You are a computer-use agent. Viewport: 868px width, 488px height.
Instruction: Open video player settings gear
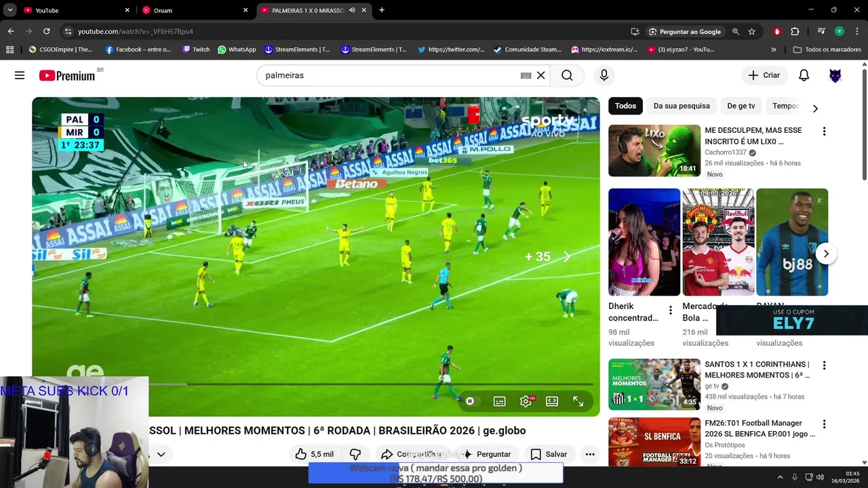(526, 401)
